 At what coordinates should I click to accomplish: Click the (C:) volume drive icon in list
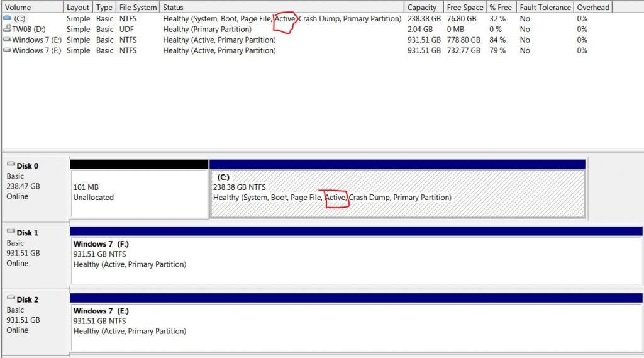(x=8, y=19)
